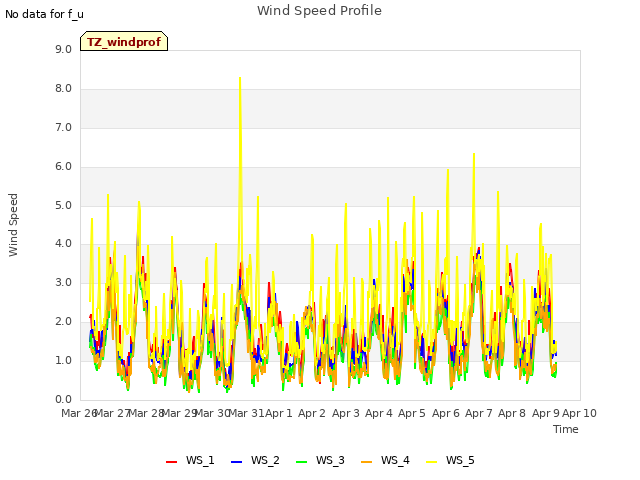
Task: Select the WS_3 legend label
Action: click(x=330, y=460)
